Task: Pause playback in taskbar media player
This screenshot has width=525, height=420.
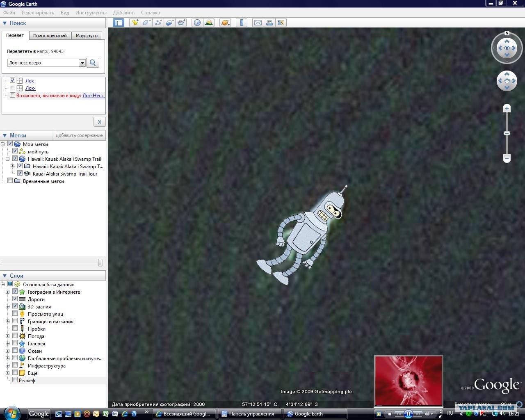Action: [408, 414]
